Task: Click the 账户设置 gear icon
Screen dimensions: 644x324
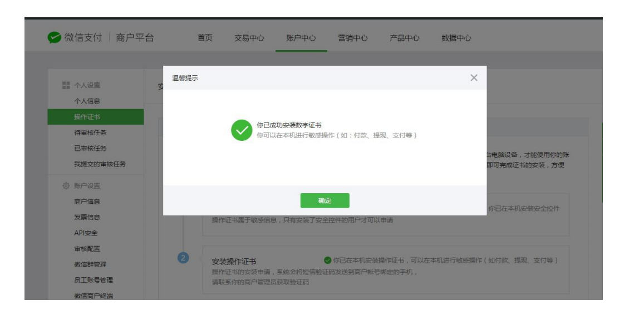Action: click(x=66, y=185)
